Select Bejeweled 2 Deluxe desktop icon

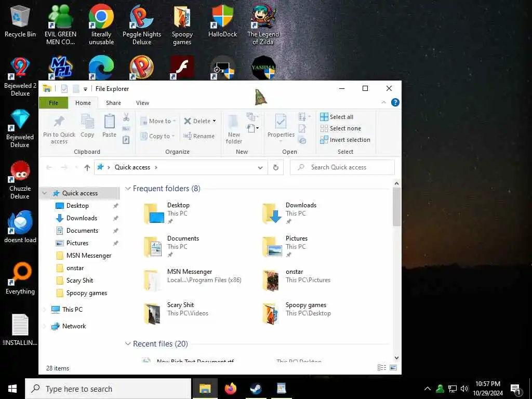pos(20,77)
